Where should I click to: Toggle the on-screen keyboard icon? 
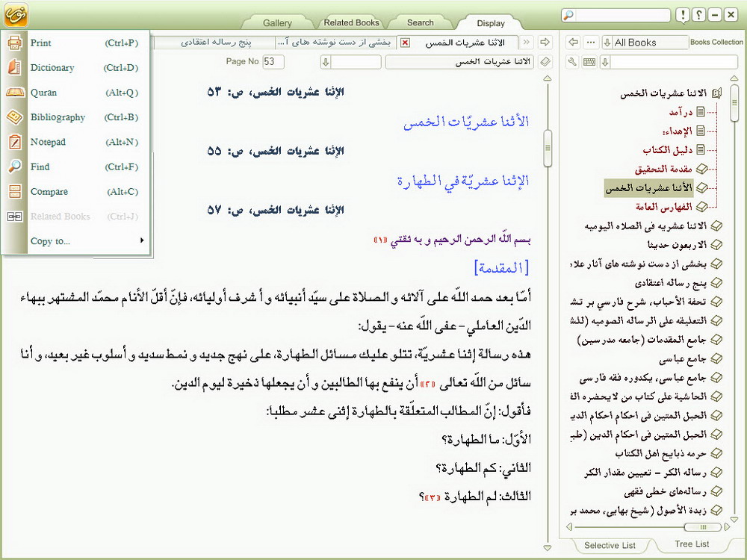589,62
